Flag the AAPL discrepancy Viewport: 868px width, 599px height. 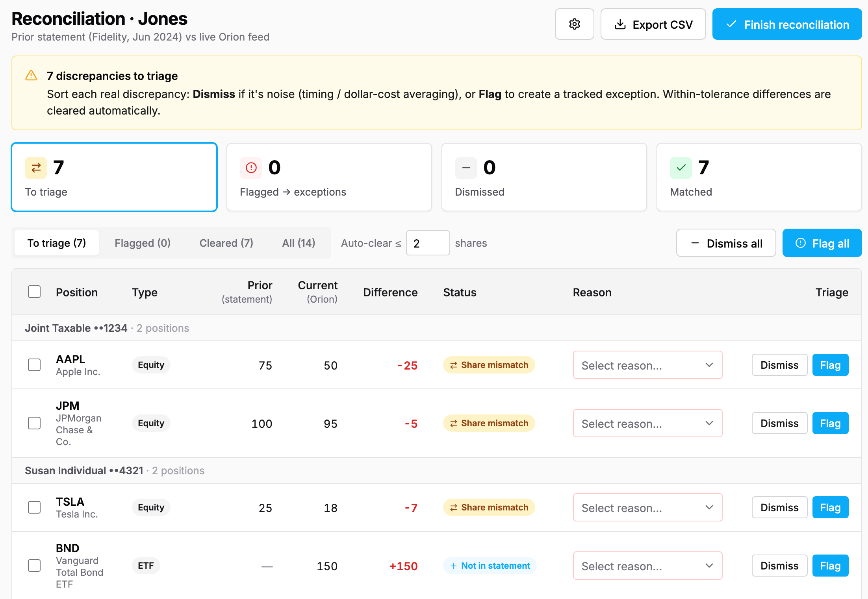[830, 365]
